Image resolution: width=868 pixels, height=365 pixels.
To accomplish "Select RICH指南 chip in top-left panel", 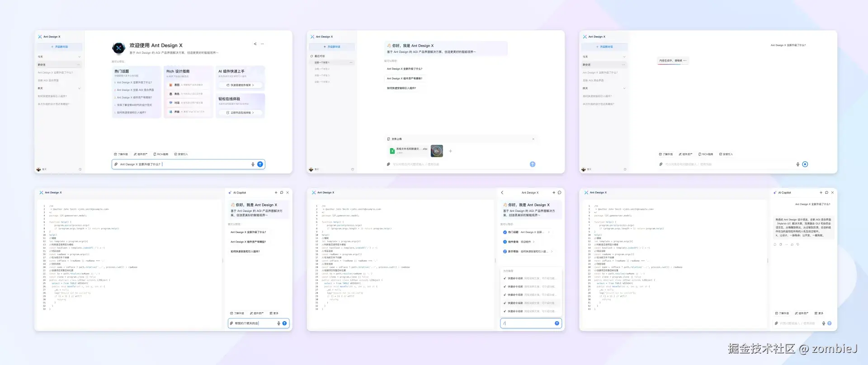I will tap(161, 154).
